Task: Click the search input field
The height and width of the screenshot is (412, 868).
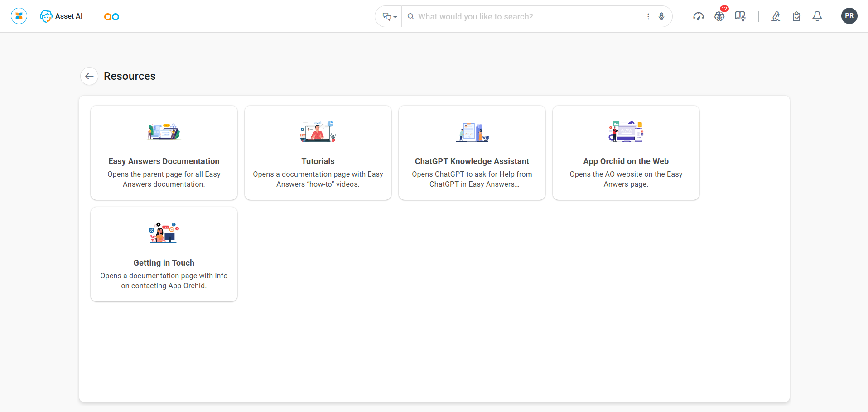Action: pos(526,17)
